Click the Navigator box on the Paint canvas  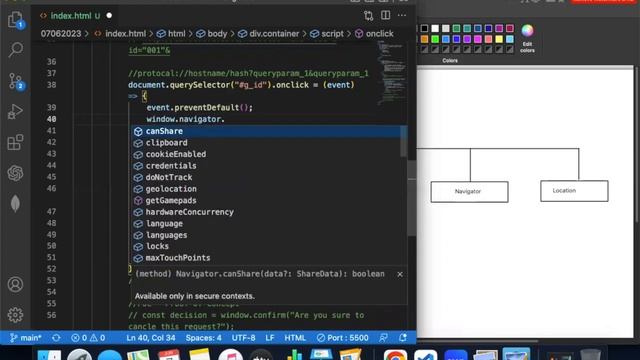pyautogui.click(x=469, y=191)
